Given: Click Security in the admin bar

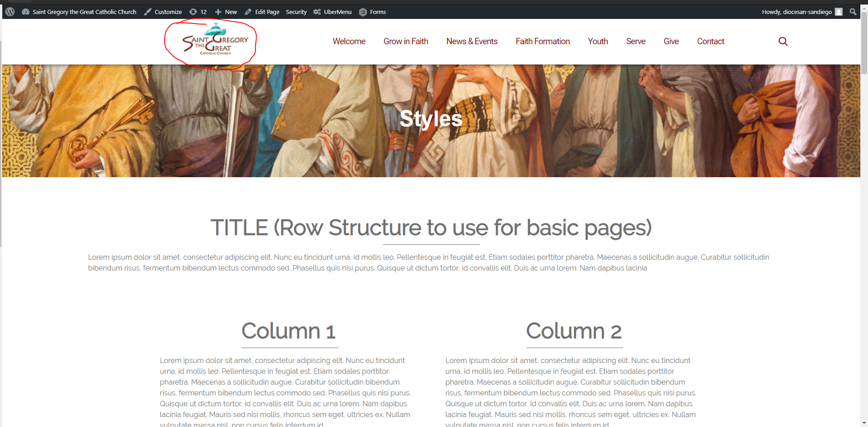Looking at the screenshot, I should click(x=296, y=12).
